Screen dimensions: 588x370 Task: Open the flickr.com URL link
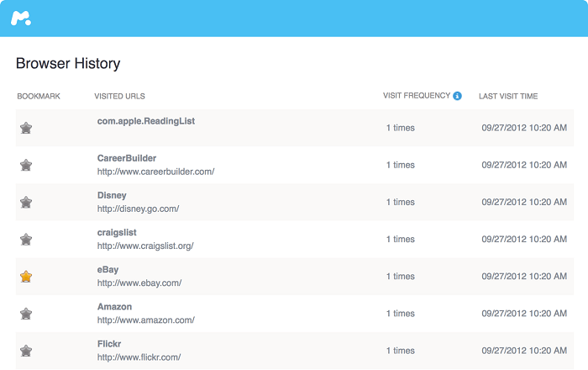click(139, 357)
